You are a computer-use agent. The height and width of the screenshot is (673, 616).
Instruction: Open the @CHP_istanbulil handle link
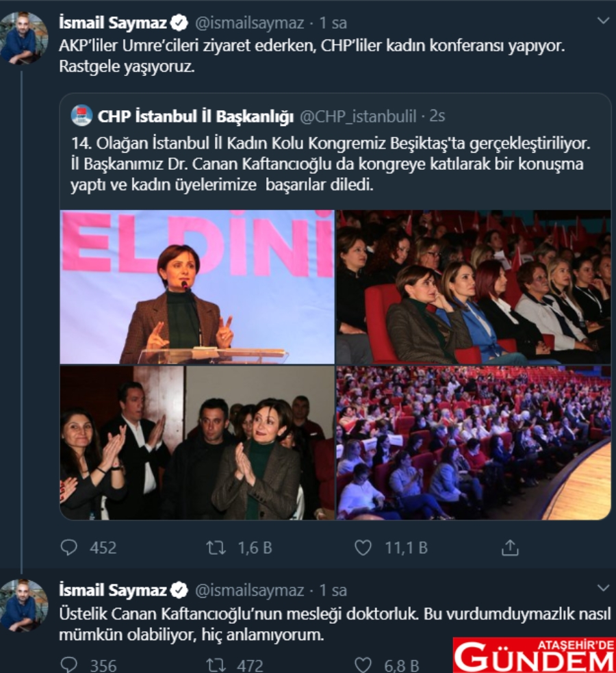358,116
